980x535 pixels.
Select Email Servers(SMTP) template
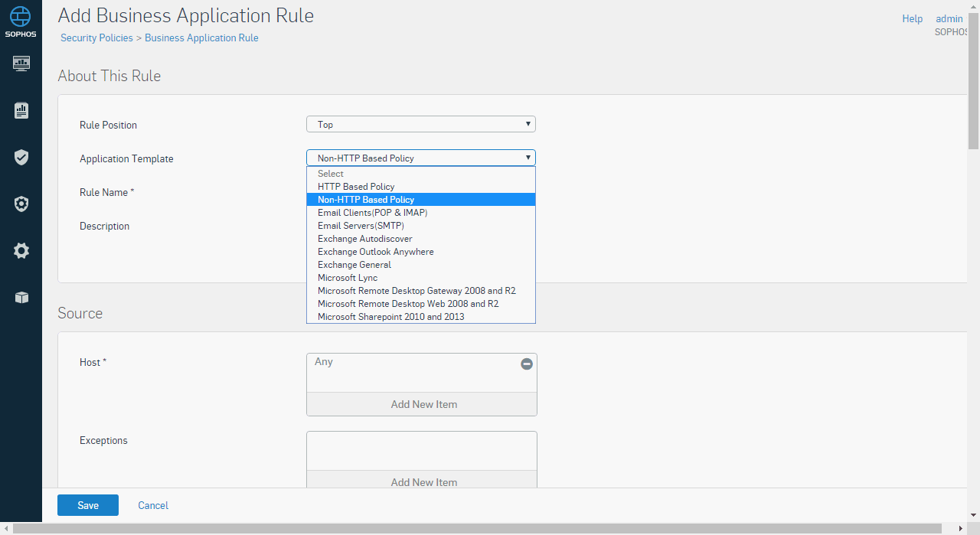[x=421, y=226]
